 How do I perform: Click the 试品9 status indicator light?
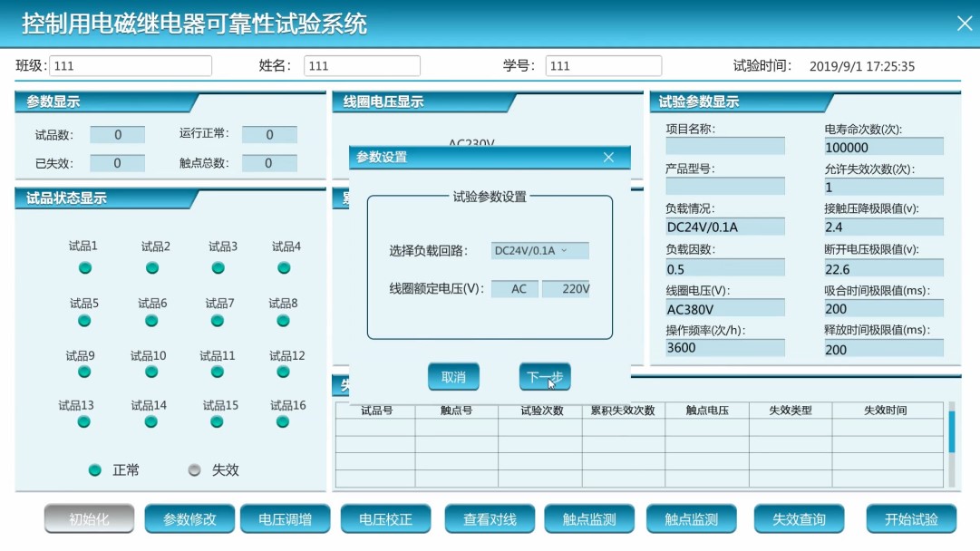[84, 372]
